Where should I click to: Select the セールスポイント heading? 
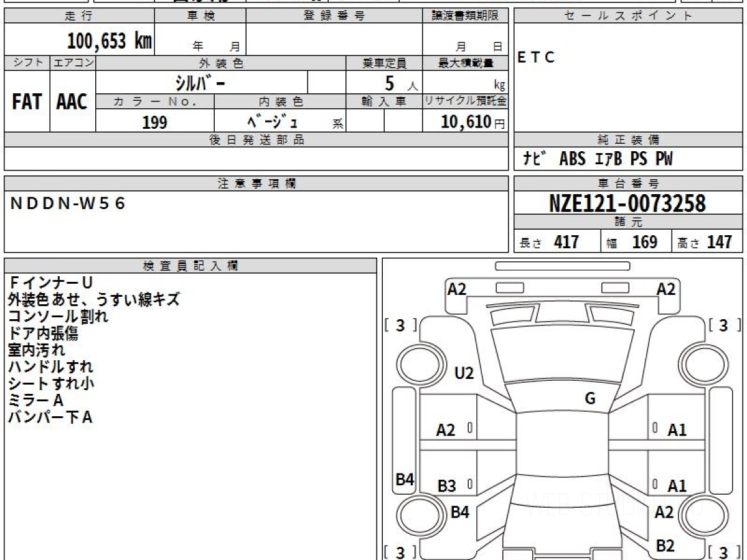coord(628,16)
